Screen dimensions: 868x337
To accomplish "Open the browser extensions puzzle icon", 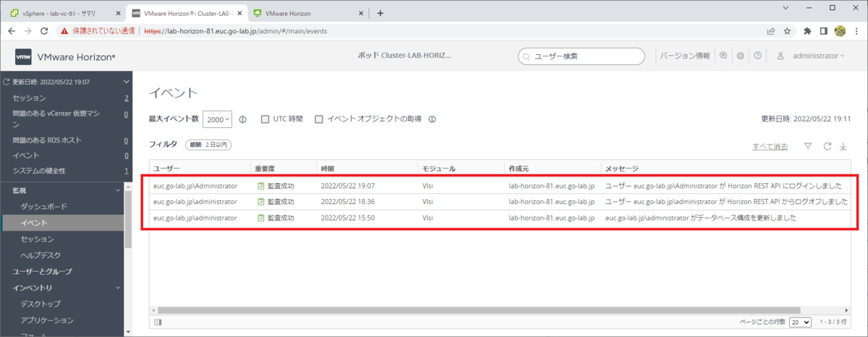I will coord(808,31).
